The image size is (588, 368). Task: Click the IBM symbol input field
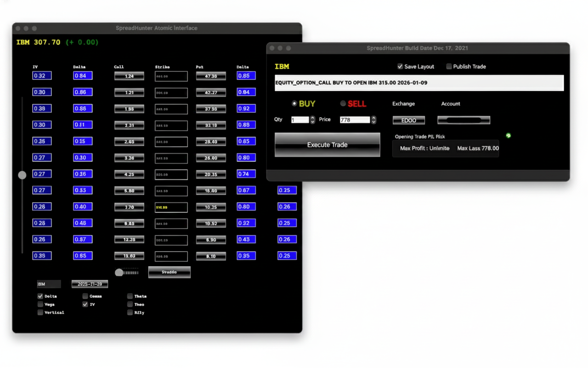pos(49,284)
